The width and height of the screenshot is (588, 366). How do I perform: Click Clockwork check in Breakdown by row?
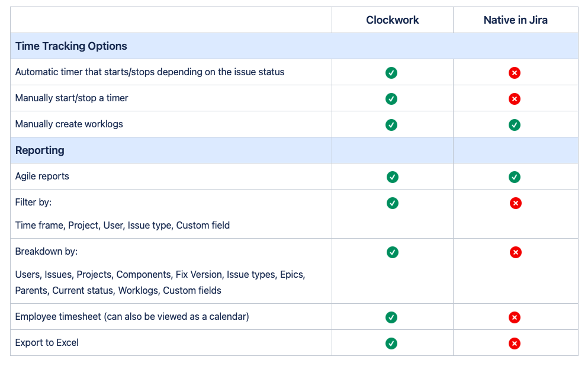point(392,252)
